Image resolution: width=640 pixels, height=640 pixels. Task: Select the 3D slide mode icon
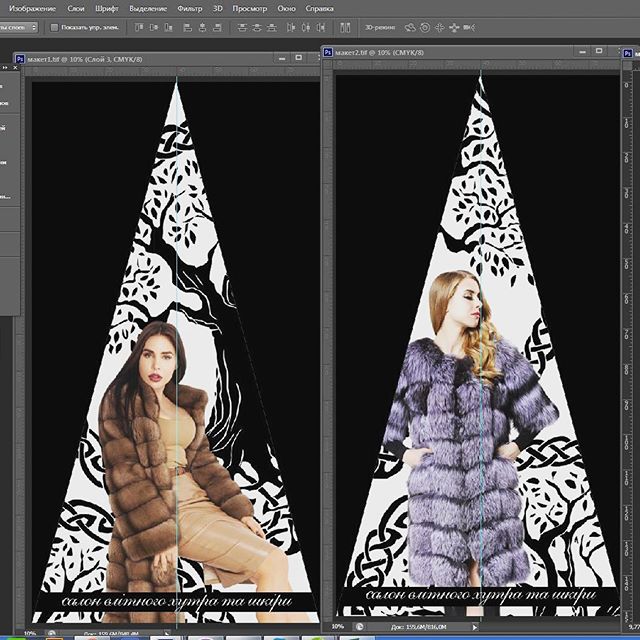454,28
